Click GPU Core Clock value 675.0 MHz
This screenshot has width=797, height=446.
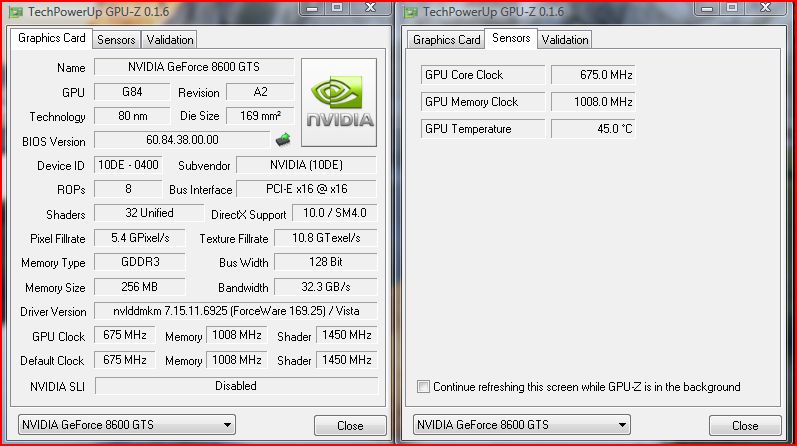click(593, 75)
